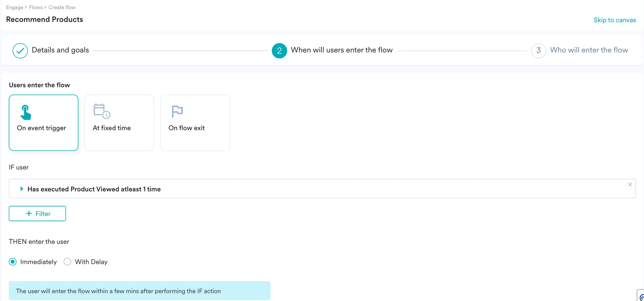Expand the Has executed Product Viewed condition
The height and width of the screenshot is (301, 644).
(x=22, y=189)
